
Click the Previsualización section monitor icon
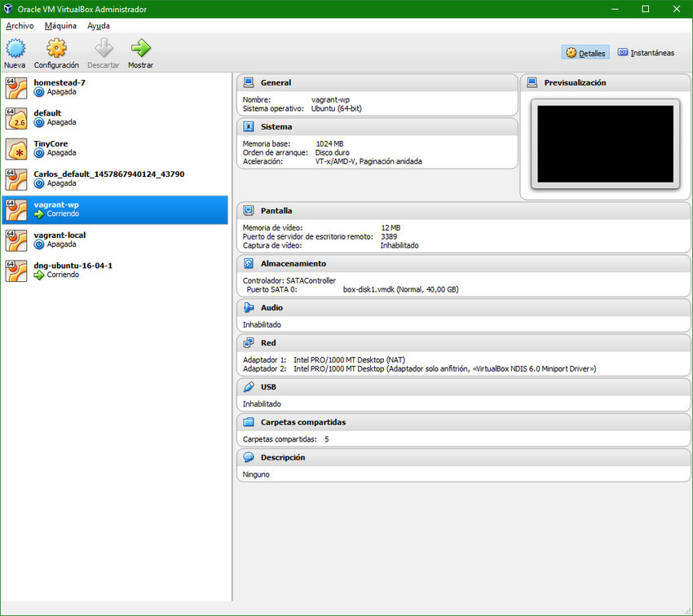[532, 82]
